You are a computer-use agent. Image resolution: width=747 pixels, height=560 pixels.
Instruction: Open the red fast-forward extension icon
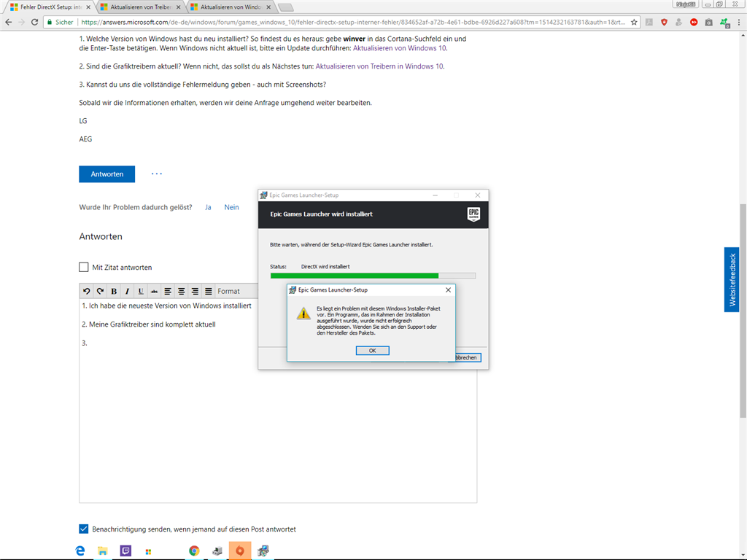[x=694, y=22]
